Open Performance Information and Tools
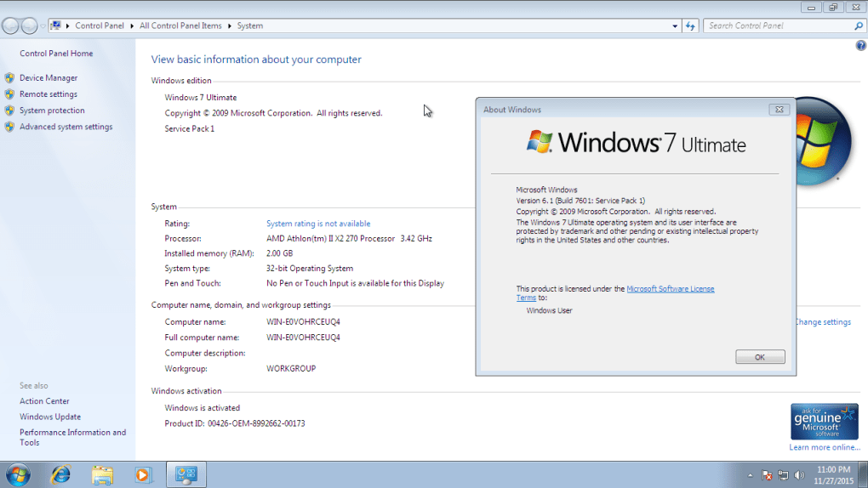 (72, 437)
